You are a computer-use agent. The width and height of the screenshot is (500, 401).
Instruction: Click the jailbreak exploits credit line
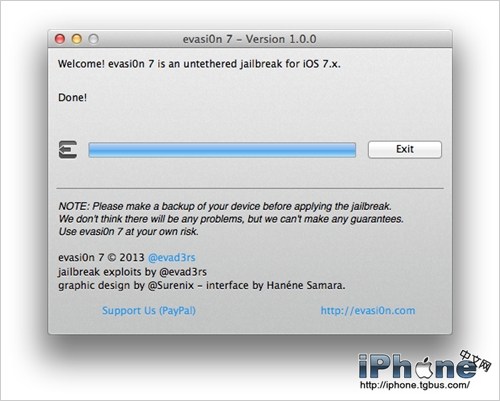coord(132,272)
